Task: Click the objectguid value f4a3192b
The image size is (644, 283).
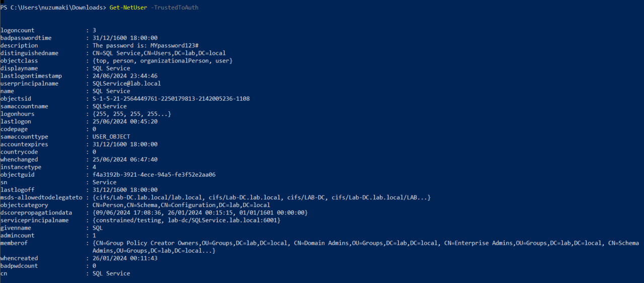Action: coord(154,175)
